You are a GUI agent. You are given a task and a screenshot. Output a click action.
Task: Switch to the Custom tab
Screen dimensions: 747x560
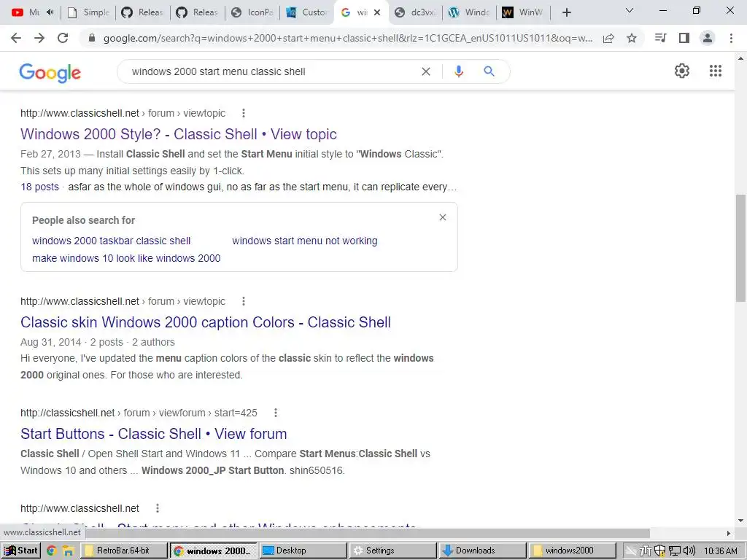point(307,12)
